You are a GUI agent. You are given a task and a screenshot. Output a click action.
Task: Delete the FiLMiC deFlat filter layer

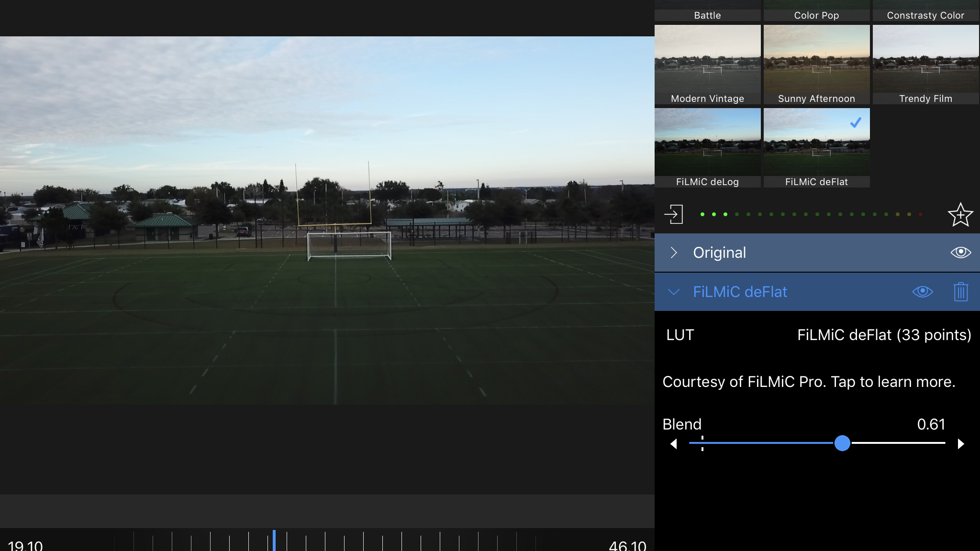point(960,292)
